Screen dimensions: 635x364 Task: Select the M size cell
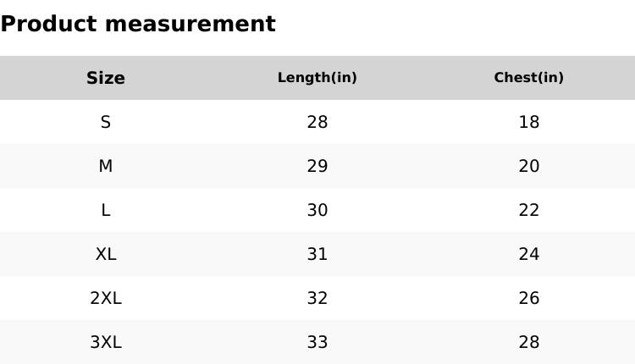(106, 166)
